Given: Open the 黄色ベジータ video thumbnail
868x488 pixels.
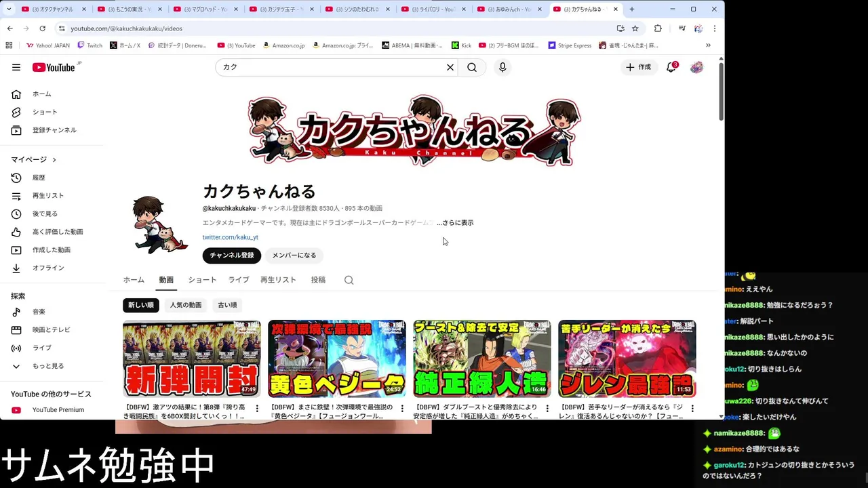Looking at the screenshot, I should [x=337, y=359].
